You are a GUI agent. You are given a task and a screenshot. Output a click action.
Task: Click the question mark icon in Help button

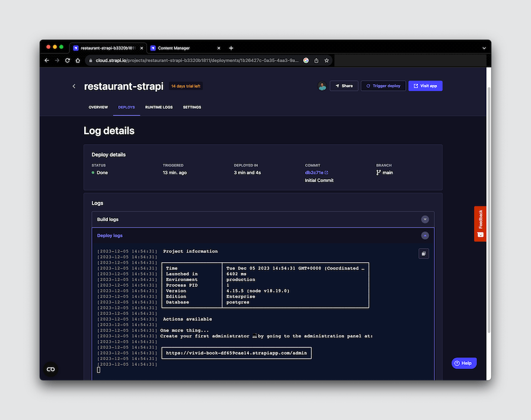[456, 362]
